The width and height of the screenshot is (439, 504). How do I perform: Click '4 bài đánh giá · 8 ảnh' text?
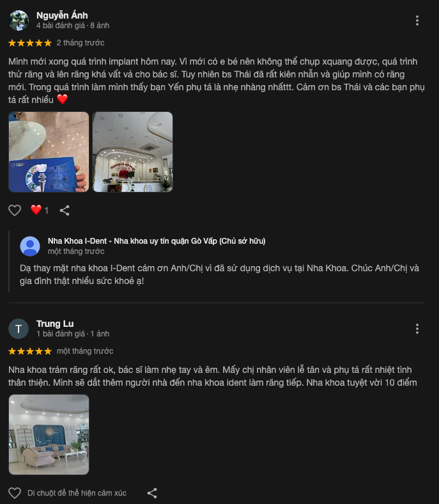tap(73, 26)
